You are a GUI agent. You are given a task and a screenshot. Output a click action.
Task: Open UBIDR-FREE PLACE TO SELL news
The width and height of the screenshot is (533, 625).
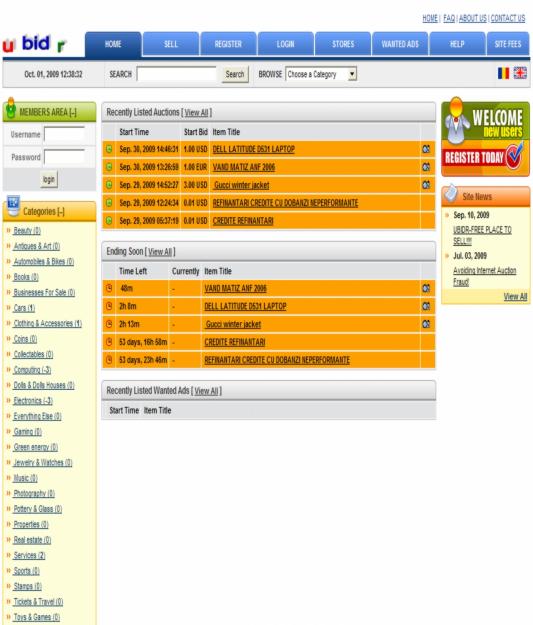click(482, 235)
